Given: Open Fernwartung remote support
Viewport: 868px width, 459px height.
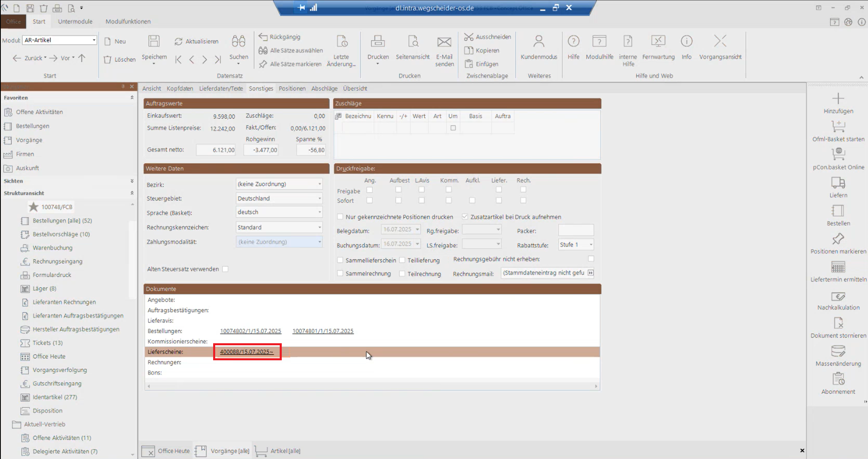Looking at the screenshot, I should [658, 41].
